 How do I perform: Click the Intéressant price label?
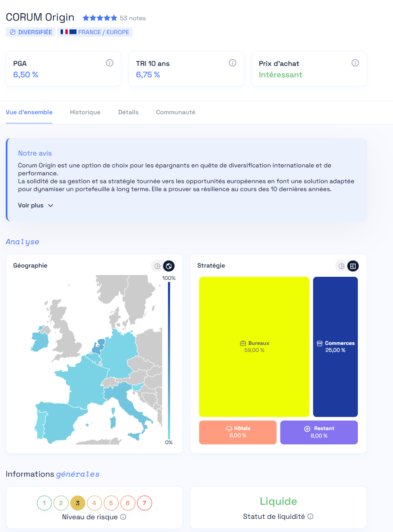click(280, 75)
